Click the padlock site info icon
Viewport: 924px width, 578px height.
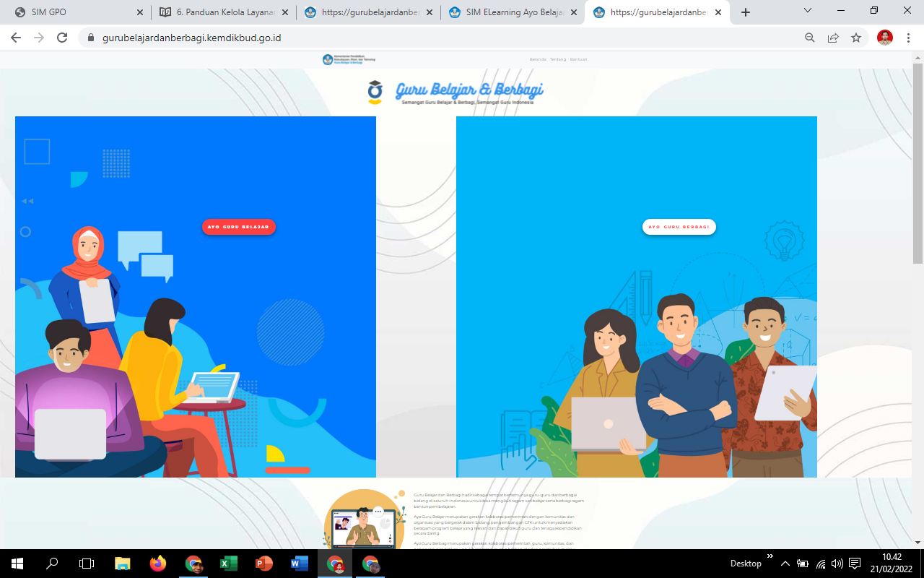pyautogui.click(x=91, y=38)
